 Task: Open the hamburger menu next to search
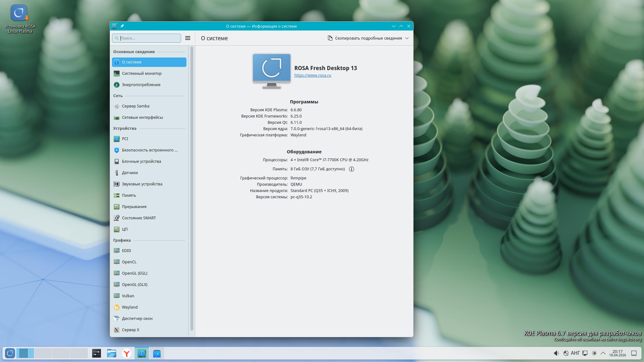tap(188, 38)
